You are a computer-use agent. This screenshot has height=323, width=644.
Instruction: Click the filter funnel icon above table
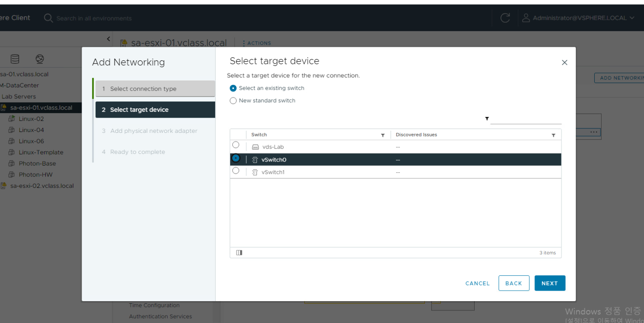click(487, 118)
